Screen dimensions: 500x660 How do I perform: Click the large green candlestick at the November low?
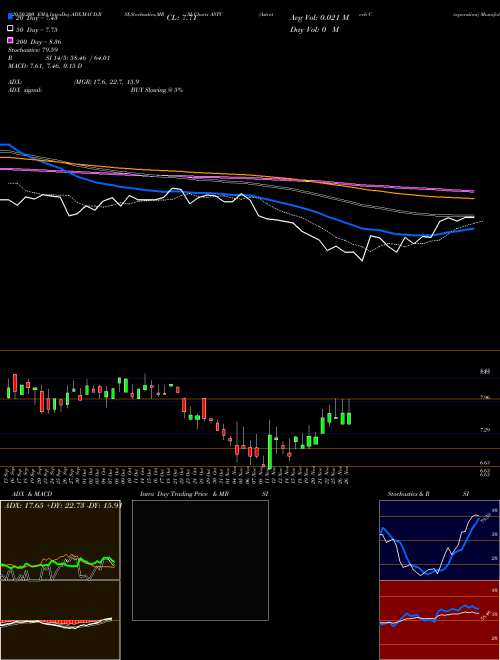coord(270,451)
